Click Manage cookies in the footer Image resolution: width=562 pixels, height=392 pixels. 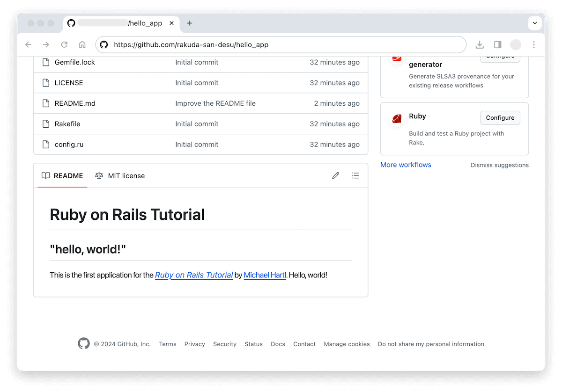point(347,344)
